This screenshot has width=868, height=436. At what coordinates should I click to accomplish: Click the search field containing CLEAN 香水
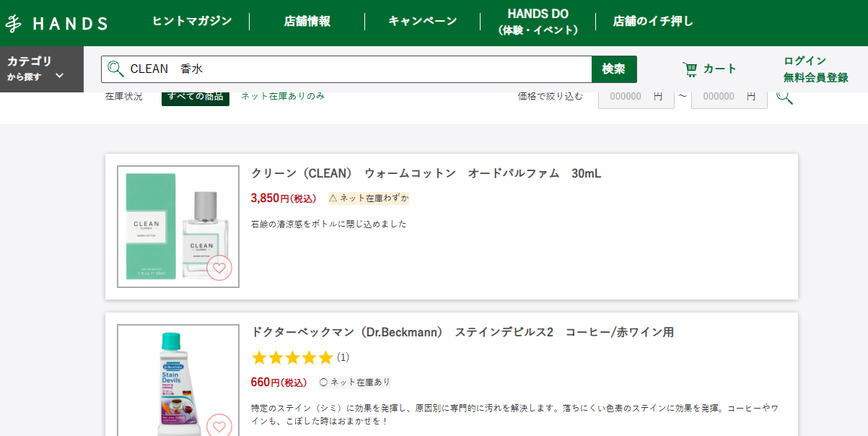click(x=346, y=69)
